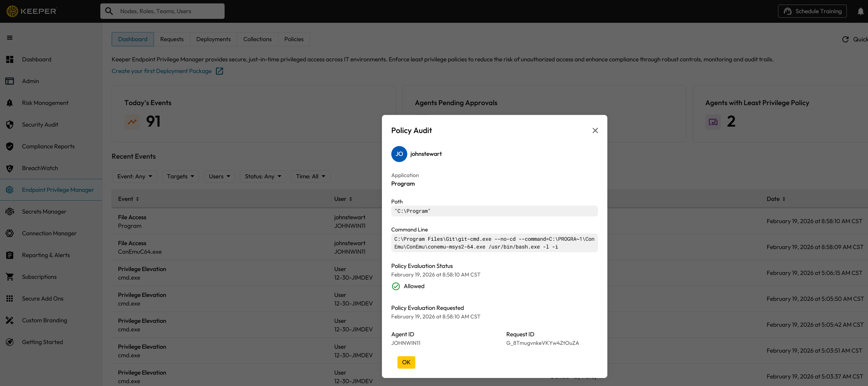Click the Custom Branding icon

[x=10, y=321]
